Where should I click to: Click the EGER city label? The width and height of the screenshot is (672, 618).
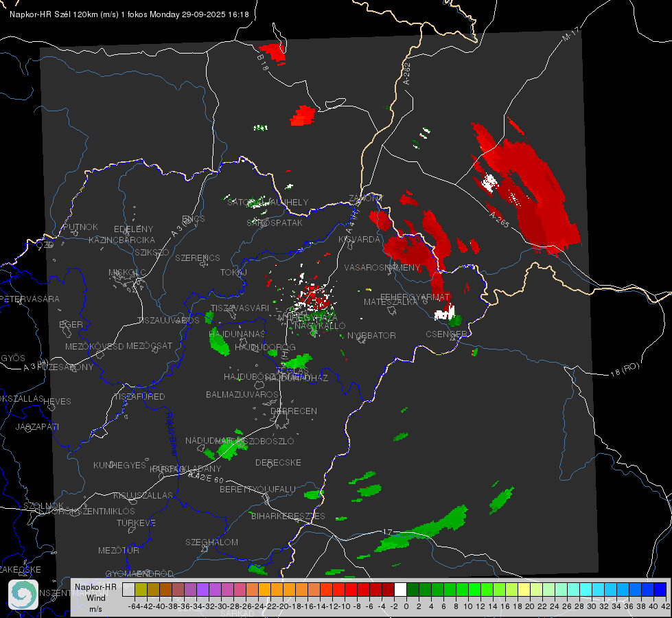[71, 325]
